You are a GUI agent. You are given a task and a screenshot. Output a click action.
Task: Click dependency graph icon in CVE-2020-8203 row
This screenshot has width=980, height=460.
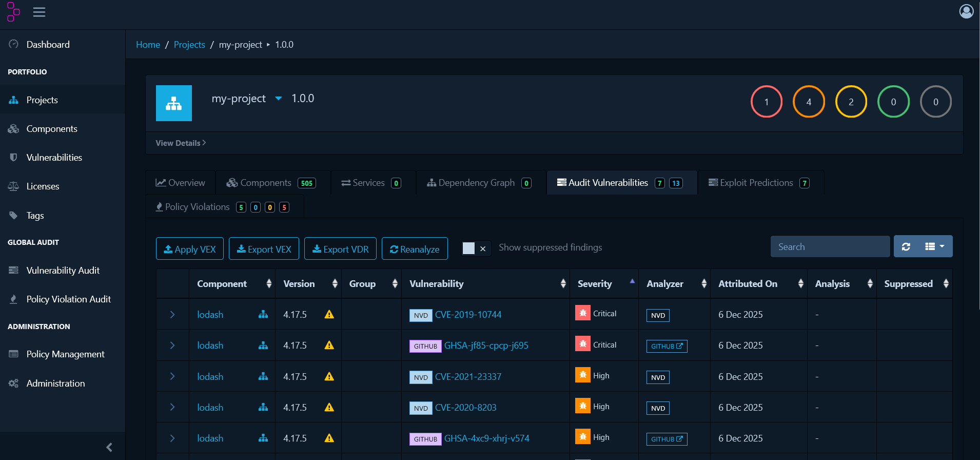click(x=263, y=407)
